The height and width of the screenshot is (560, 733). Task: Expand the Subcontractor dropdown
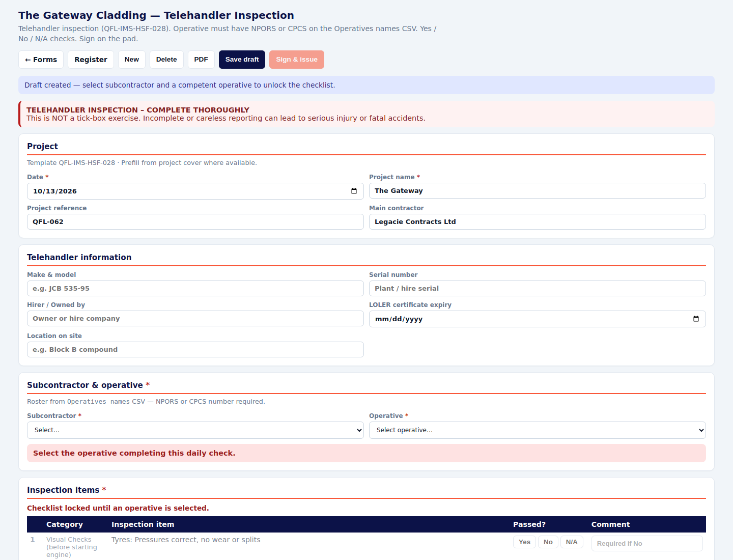(x=195, y=430)
